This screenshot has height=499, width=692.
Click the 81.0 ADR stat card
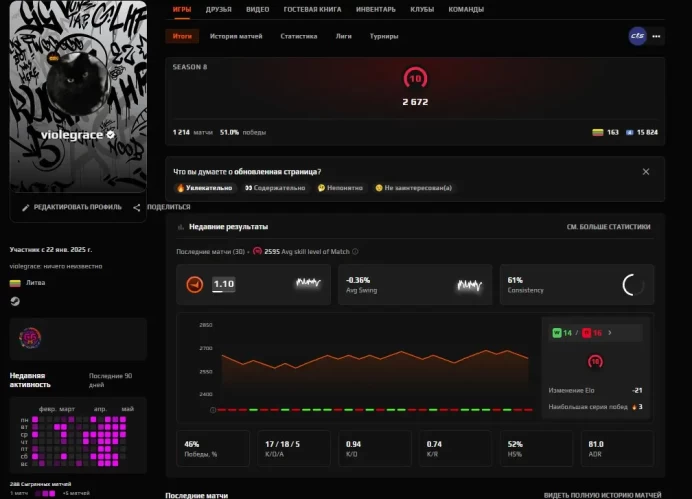[617, 449]
